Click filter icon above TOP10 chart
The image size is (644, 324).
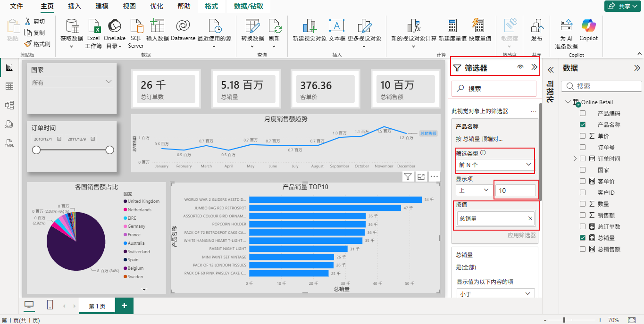pyautogui.click(x=408, y=176)
